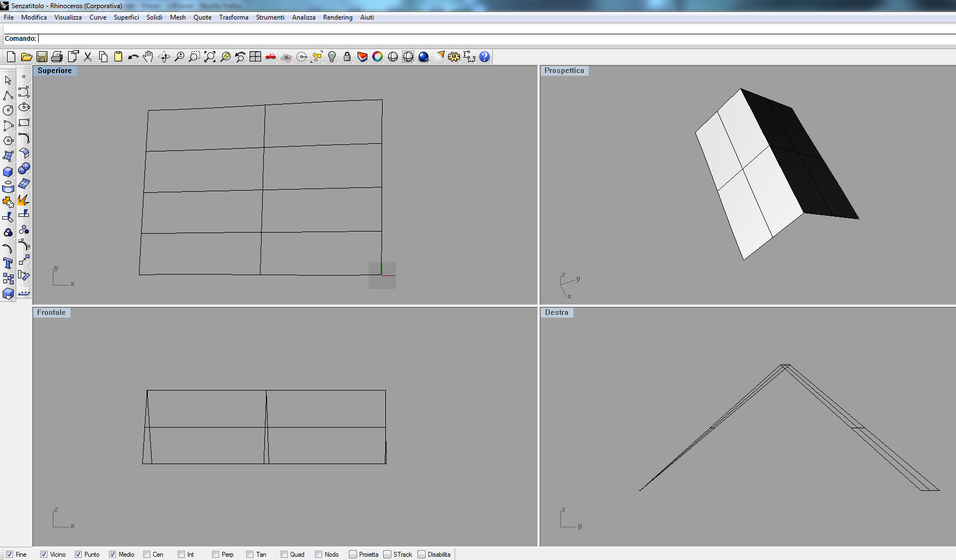Activate the Pan view hand icon
Image resolution: width=956 pixels, height=560 pixels.
point(148,57)
